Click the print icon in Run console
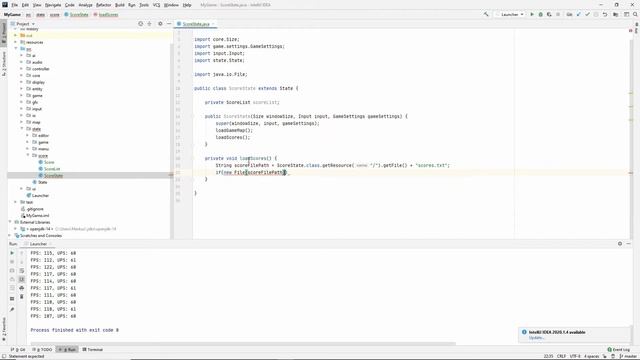640x360 pixels. [22, 288]
